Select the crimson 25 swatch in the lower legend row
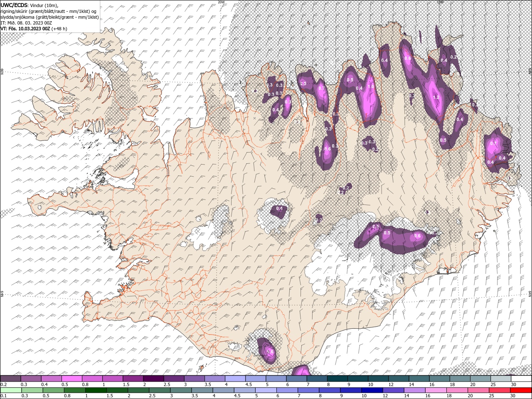The width and height of the screenshot is (532, 399). 500,390
